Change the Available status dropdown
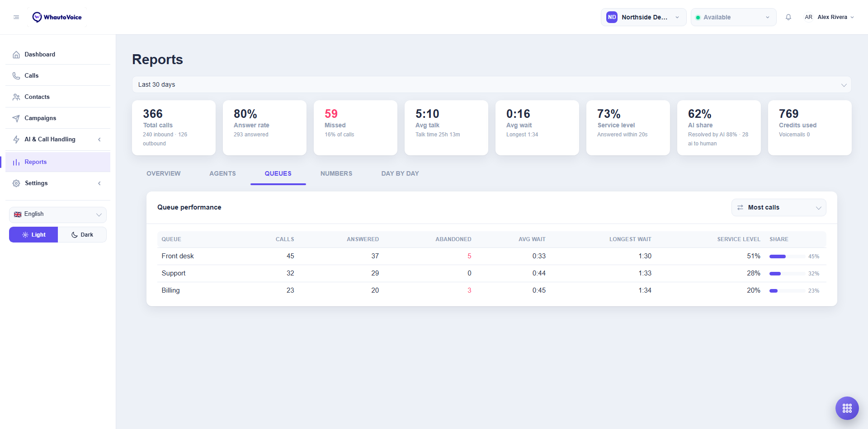 733,17
